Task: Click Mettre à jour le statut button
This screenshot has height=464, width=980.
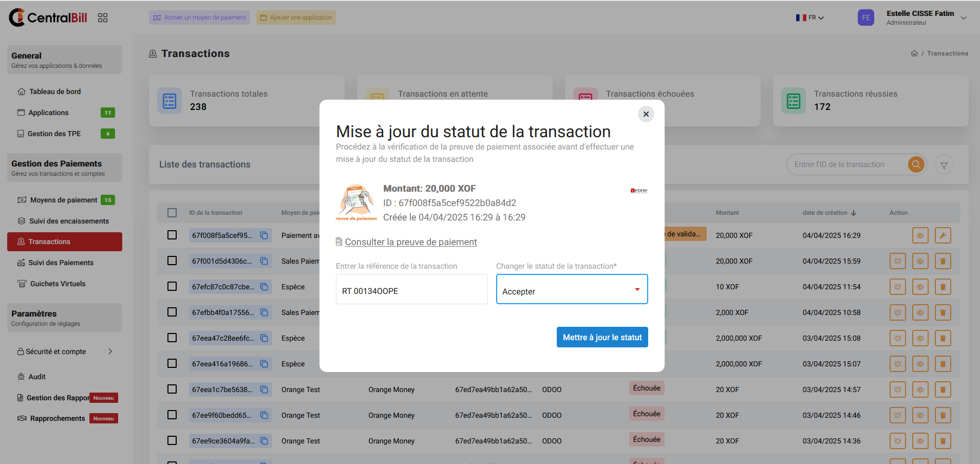Action: (602, 337)
